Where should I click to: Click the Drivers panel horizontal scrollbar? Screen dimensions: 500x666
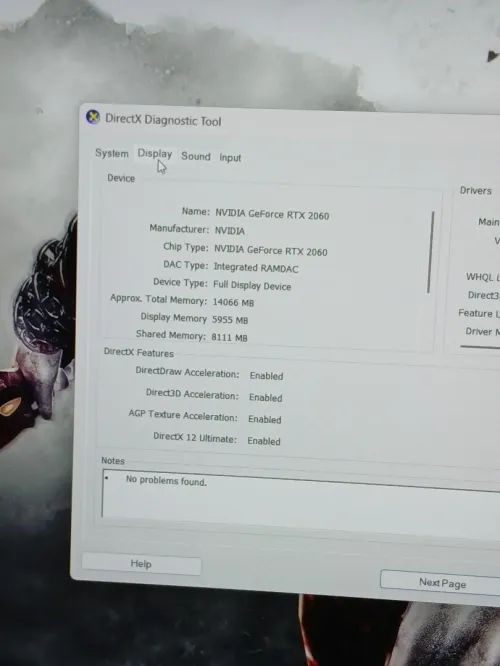(x=480, y=347)
